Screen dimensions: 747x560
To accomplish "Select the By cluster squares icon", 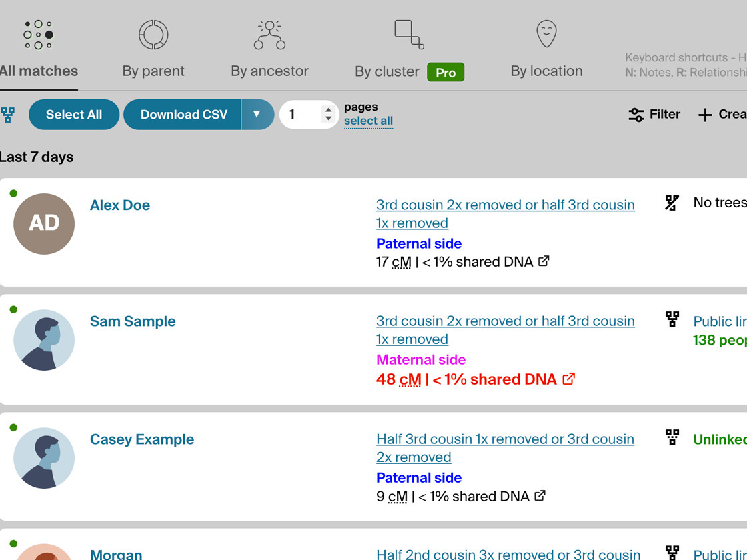I will pos(410,35).
